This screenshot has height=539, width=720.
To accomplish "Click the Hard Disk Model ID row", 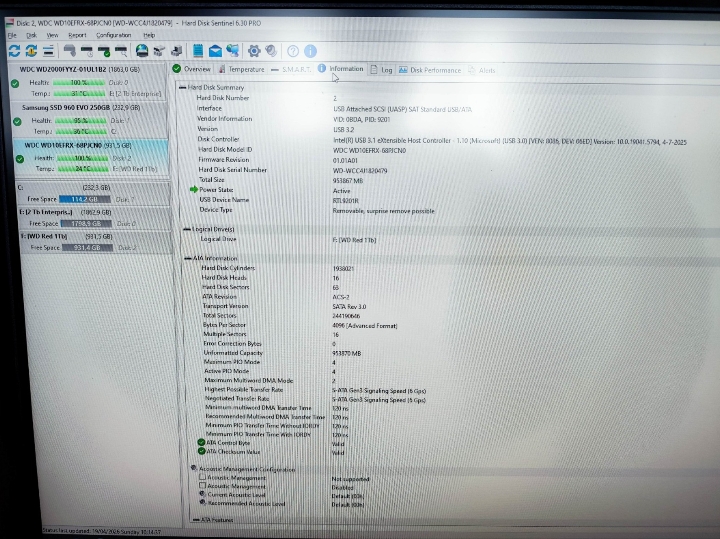I will point(301,150).
